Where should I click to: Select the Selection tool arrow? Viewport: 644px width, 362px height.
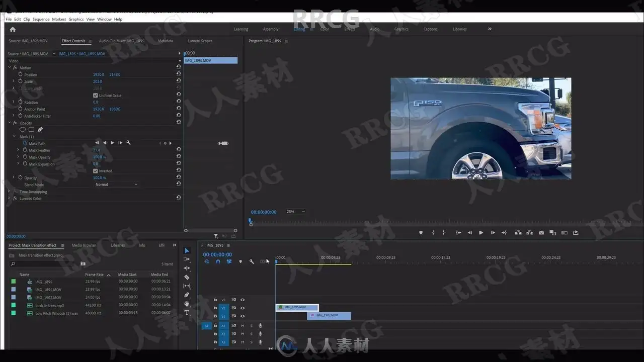point(187,250)
